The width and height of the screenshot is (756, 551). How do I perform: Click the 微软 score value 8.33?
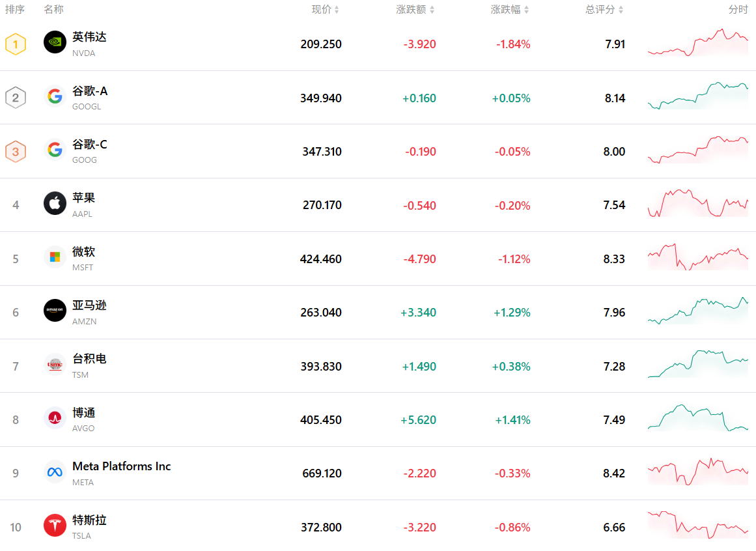(614, 259)
